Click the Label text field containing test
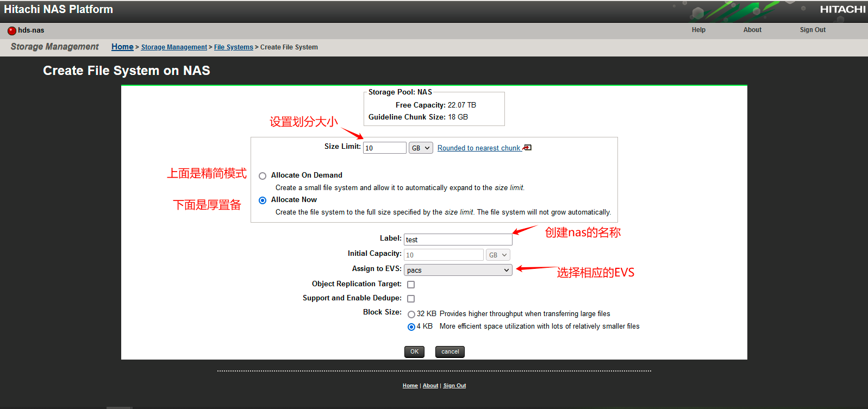The width and height of the screenshot is (868, 409). [458, 240]
